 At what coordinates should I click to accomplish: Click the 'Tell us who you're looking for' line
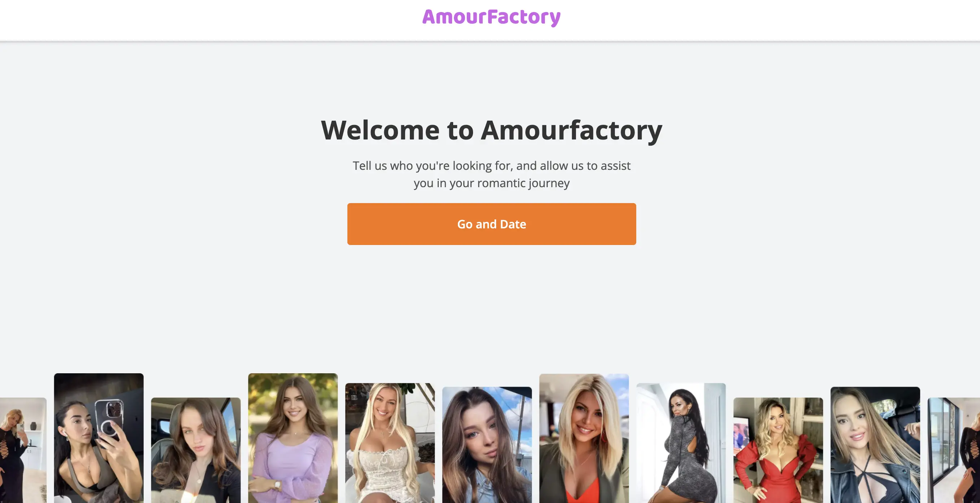491,165
